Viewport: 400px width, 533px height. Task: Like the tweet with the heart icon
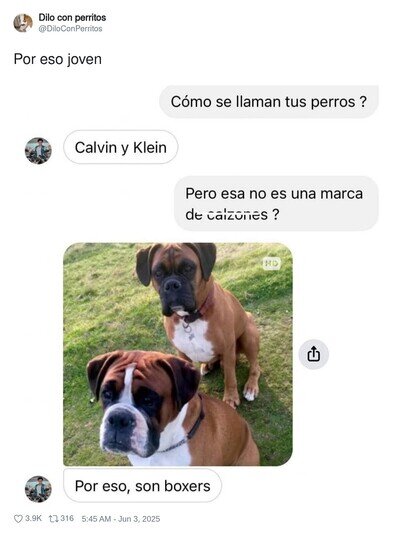click(18, 519)
